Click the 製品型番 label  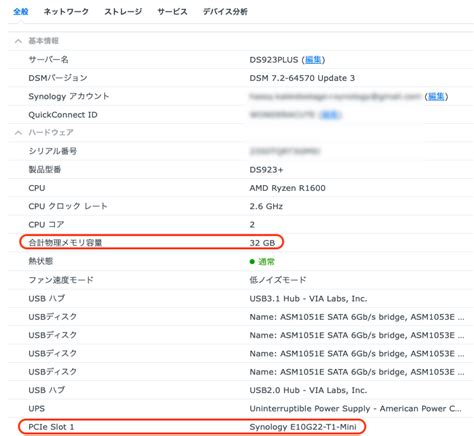45,170
